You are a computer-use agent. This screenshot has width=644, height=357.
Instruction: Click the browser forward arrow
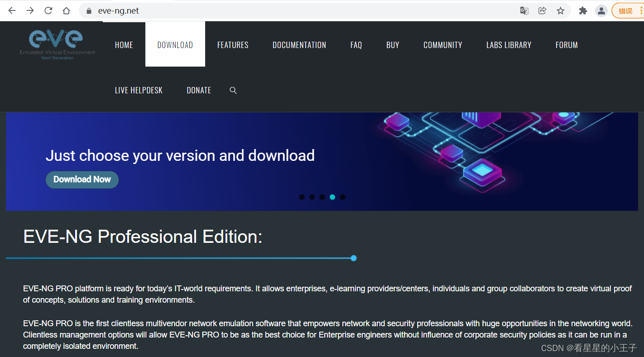pos(30,10)
